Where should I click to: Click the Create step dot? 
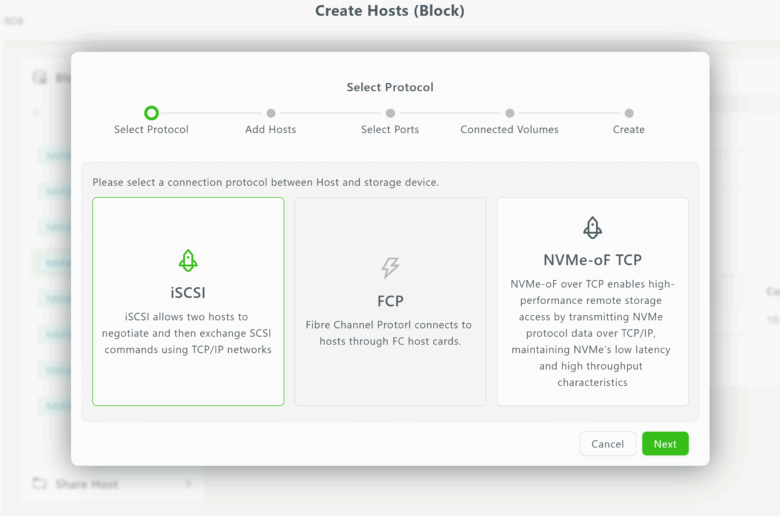click(629, 113)
